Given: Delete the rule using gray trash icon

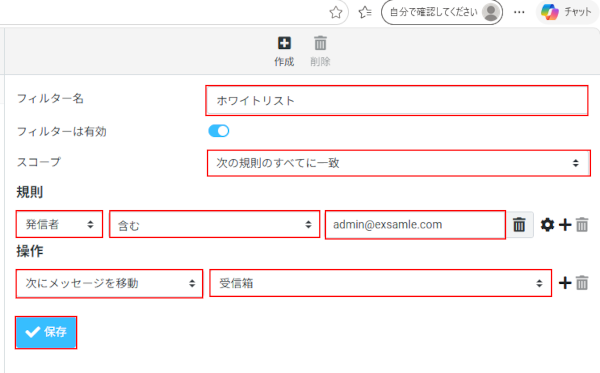Looking at the screenshot, I should pyautogui.click(x=582, y=225).
